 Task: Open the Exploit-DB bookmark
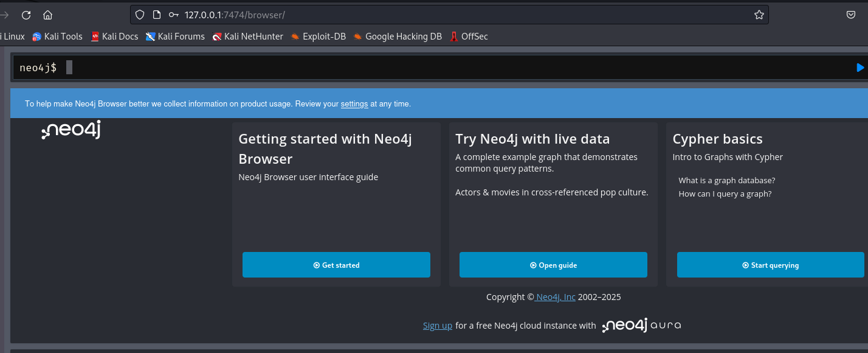pyautogui.click(x=318, y=37)
